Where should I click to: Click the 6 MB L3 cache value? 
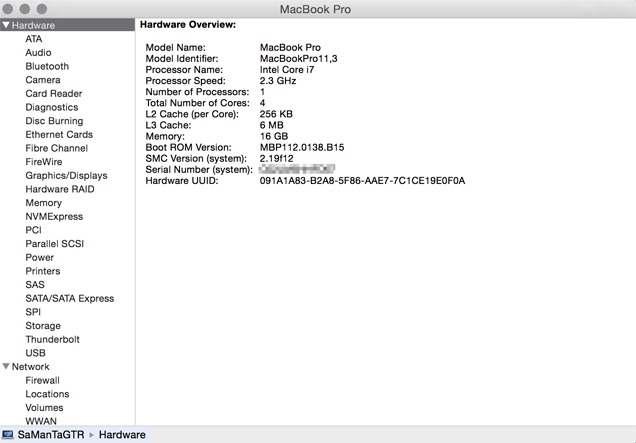[x=271, y=125]
